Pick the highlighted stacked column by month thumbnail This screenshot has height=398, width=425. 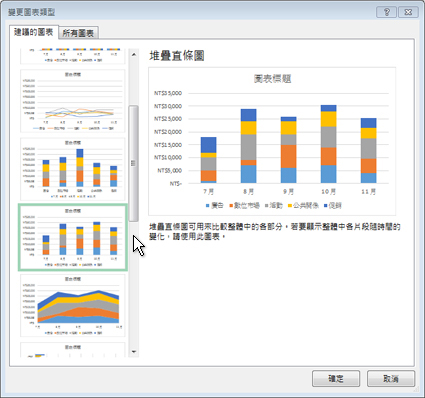click(x=73, y=237)
